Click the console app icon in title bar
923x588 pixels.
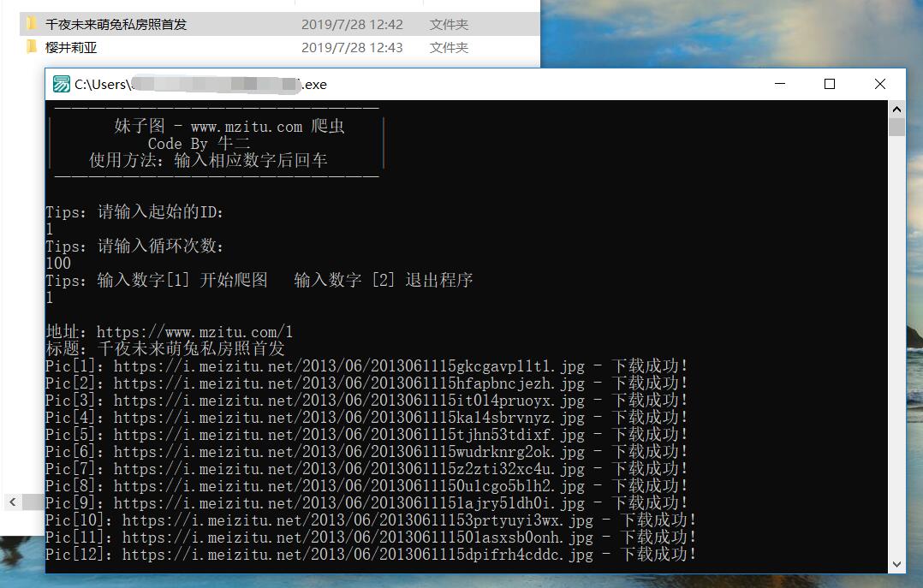click(62, 84)
